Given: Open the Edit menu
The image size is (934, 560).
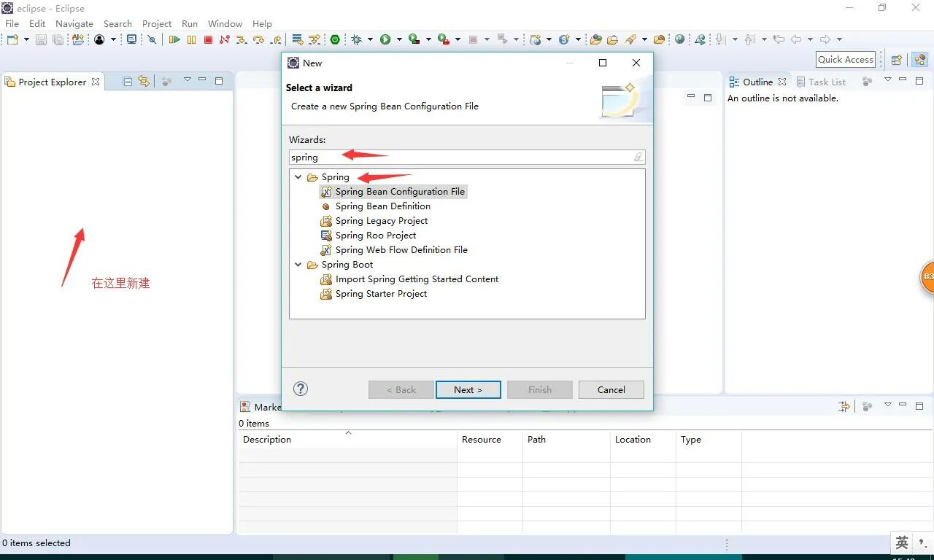Looking at the screenshot, I should (37, 23).
